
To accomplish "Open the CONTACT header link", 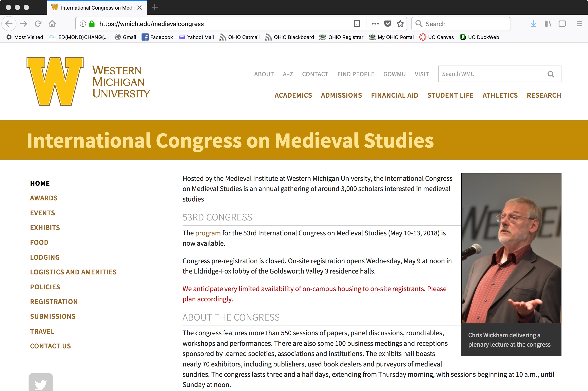I will [x=315, y=74].
